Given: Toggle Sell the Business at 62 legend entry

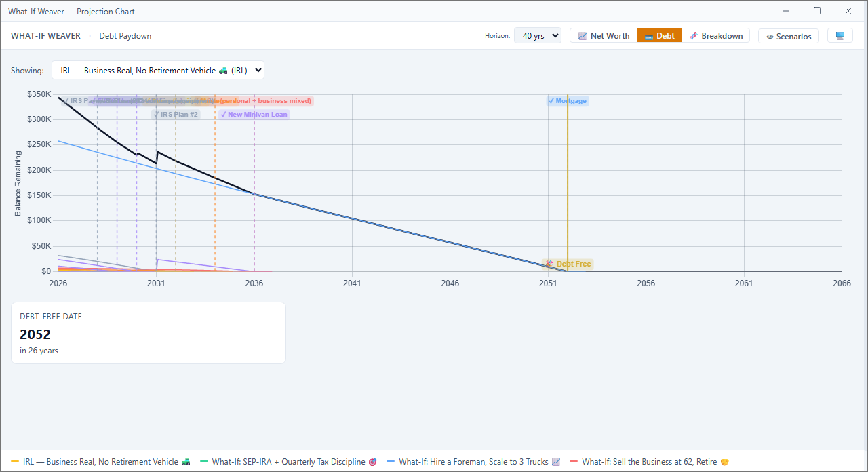Looking at the screenshot, I should 649,462.
